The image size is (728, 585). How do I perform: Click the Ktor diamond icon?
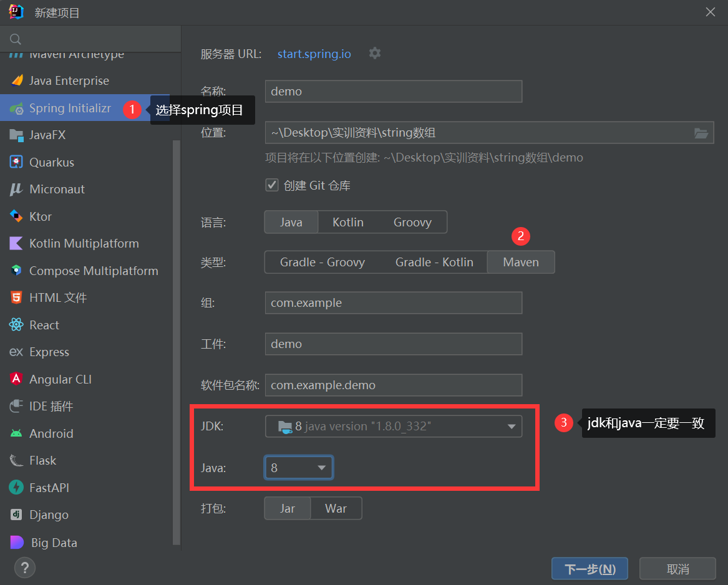[x=16, y=216]
